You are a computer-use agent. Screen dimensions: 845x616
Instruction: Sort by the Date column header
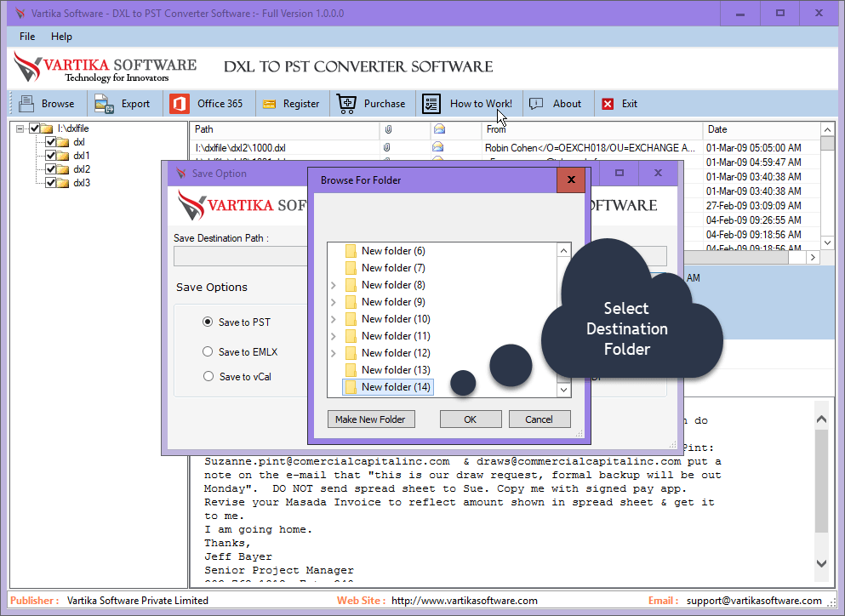click(762, 129)
